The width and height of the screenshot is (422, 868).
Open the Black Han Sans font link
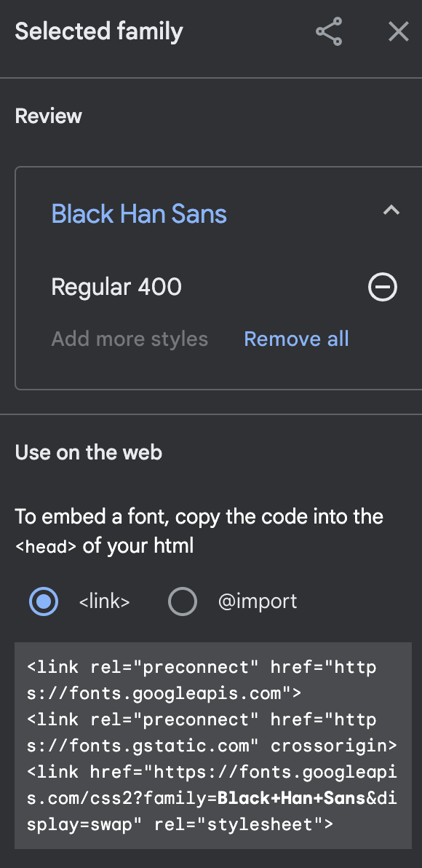pos(139,213)
